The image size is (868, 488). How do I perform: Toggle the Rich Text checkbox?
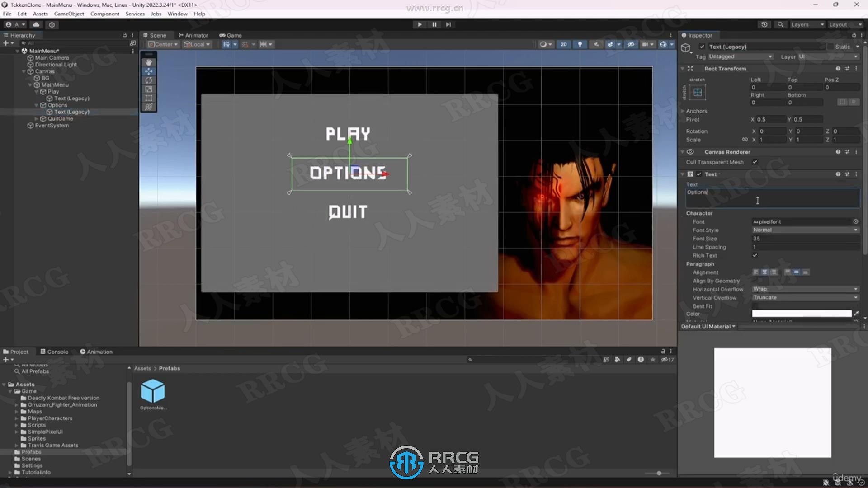coord(755,255)
